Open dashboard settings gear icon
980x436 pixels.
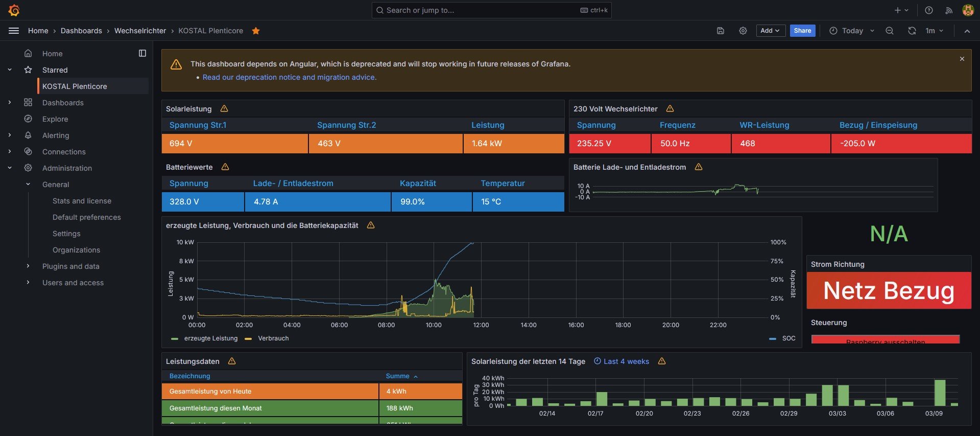743,31
